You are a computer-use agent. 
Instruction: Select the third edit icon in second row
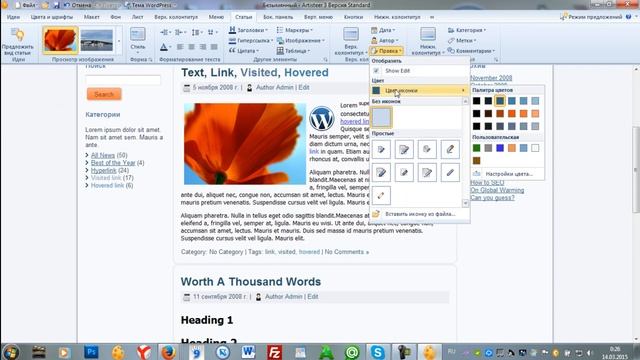pyautogui.click(x=427, y=173)
